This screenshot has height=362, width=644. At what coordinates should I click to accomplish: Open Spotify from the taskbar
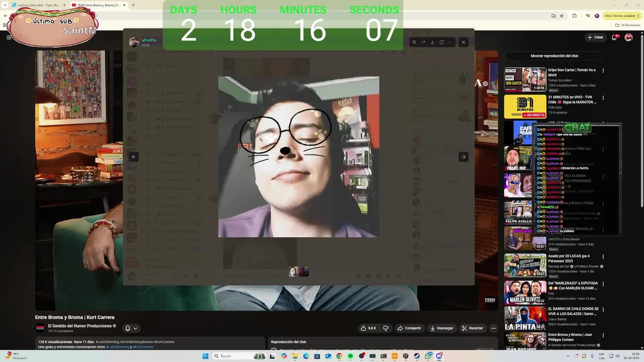(x=350, y=356)
